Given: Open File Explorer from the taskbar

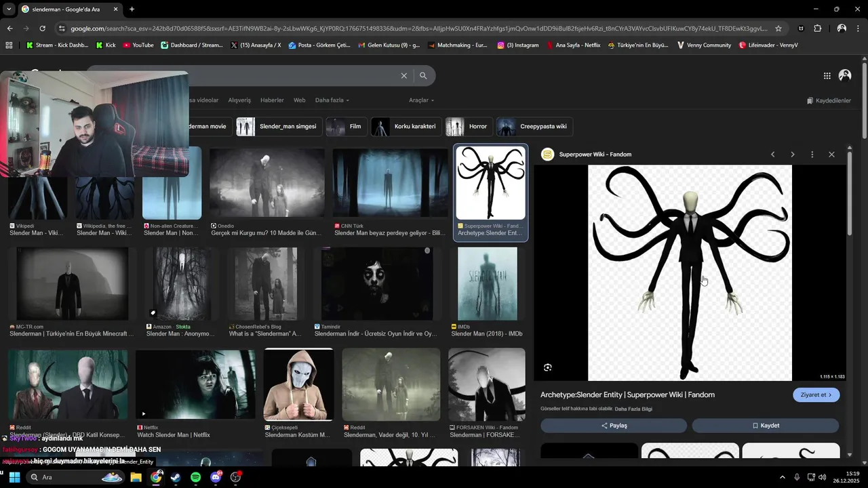Looking at the screenshot, I should tap(136, 477).
